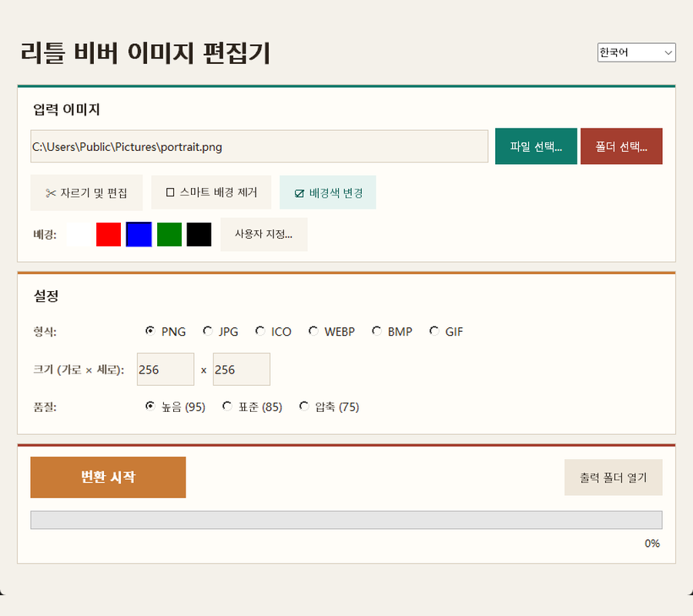Enable 스마트 배경 제거 option

(211, 192)
